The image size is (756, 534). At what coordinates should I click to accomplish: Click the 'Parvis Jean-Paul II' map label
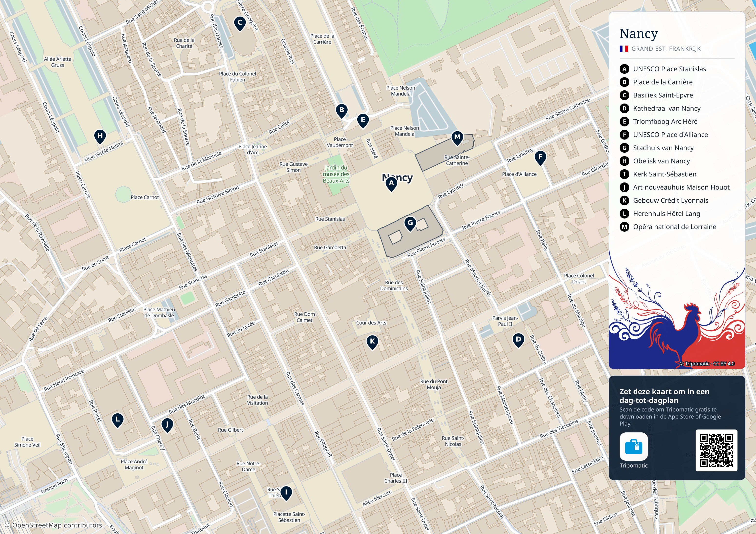505,321
